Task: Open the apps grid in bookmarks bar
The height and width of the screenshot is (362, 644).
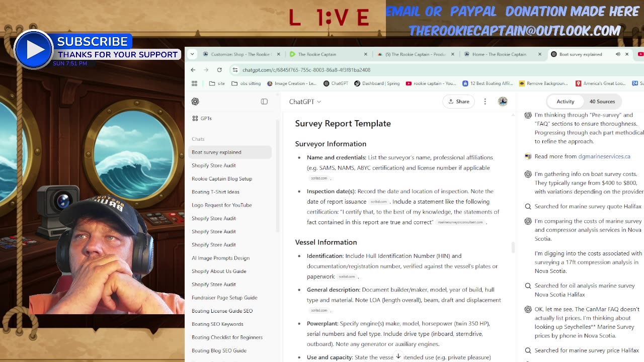Action: click(195, 83)
